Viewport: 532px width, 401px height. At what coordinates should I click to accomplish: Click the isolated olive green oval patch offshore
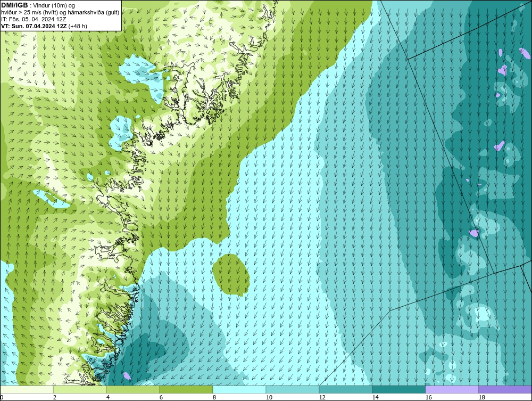click(x=231, y=275)
